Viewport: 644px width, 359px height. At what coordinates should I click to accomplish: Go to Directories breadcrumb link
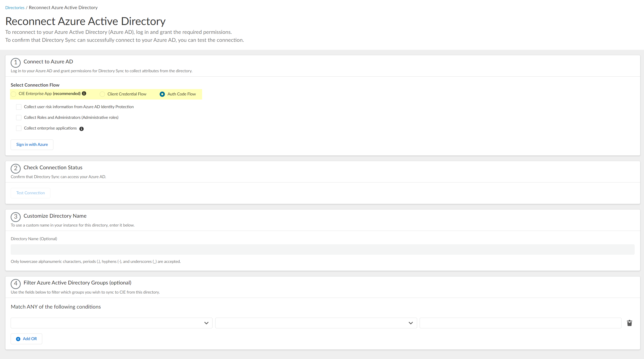15,7
